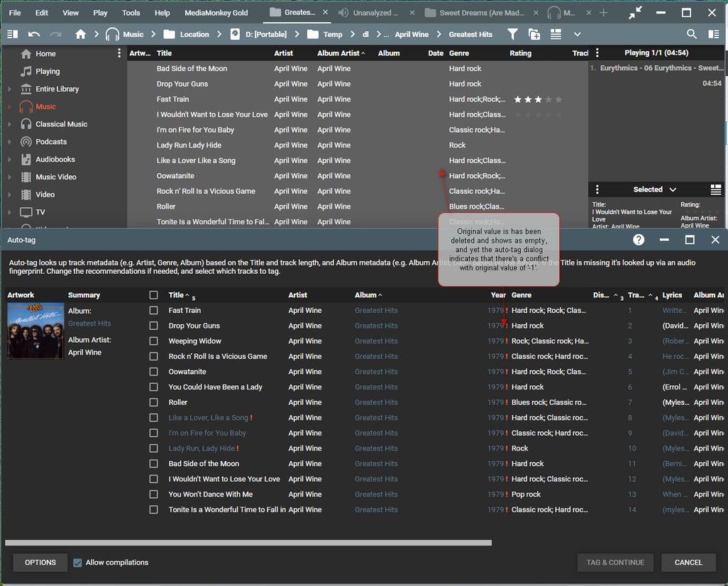
Task: Click the magnifier search icon
Action: pyautogui.click(x=691, y=34)
